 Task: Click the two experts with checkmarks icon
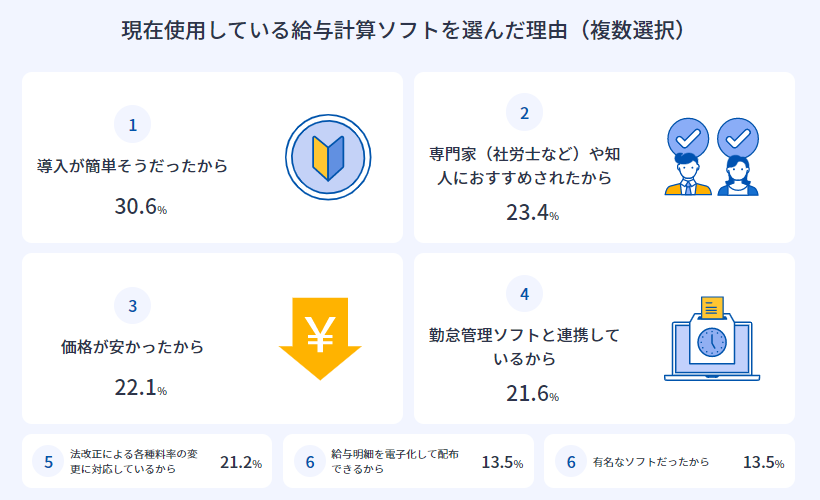click(x=711, y=158)
